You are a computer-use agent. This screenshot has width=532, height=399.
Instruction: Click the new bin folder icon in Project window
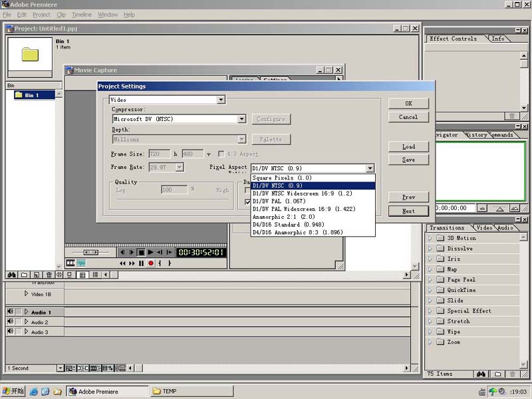pos(24,275)
